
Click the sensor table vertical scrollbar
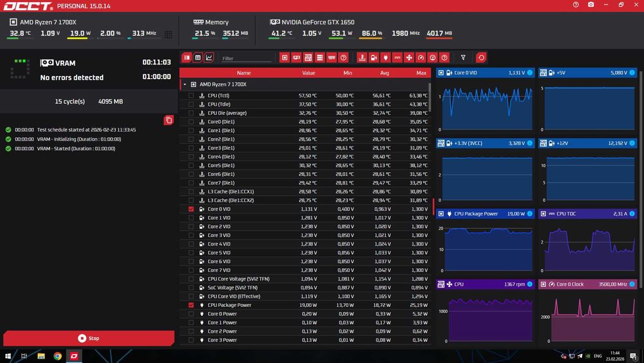[430, 97]
